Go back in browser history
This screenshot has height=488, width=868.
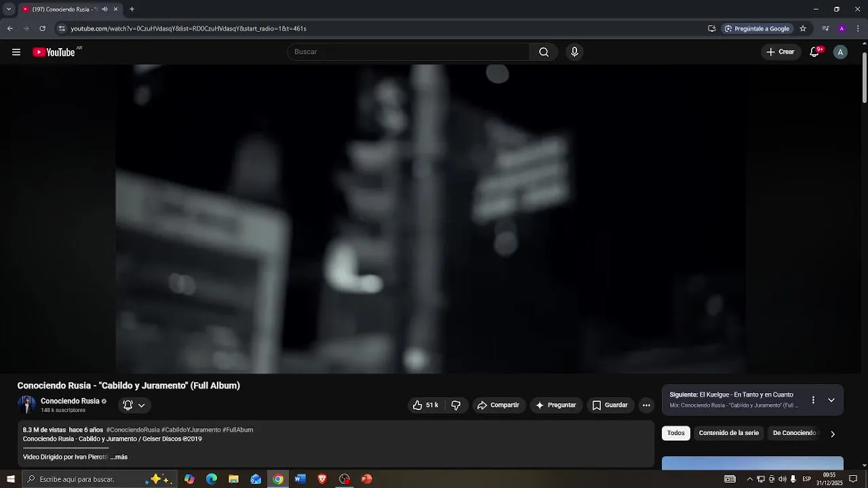(x=9, y=28)
